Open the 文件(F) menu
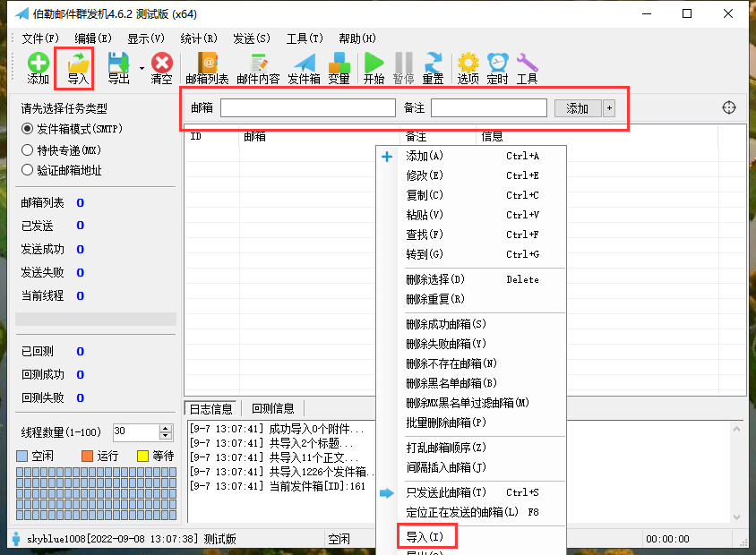The image size is (756, 555). coord(40,38)
